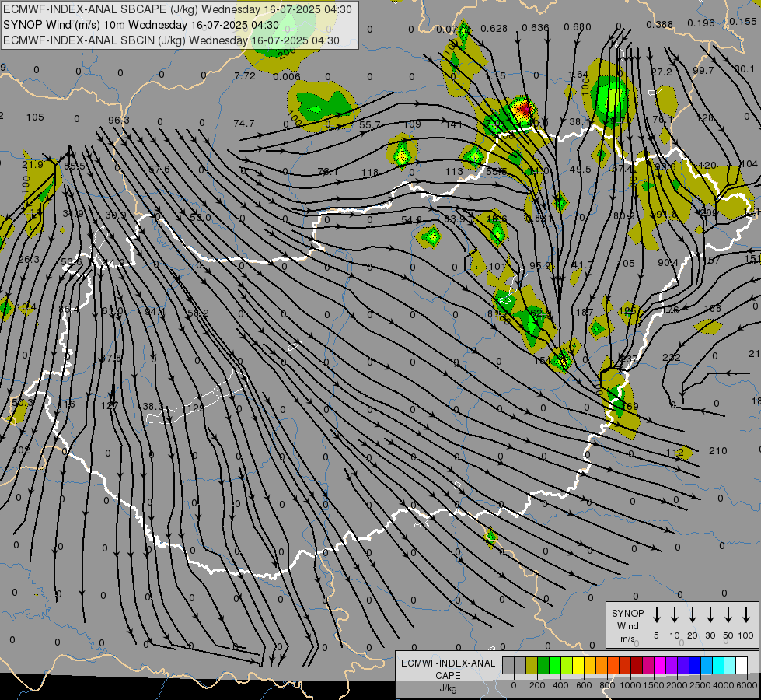Click the SBCIN title line
Screen dimensions: 761x700
[x=171, y=40]
